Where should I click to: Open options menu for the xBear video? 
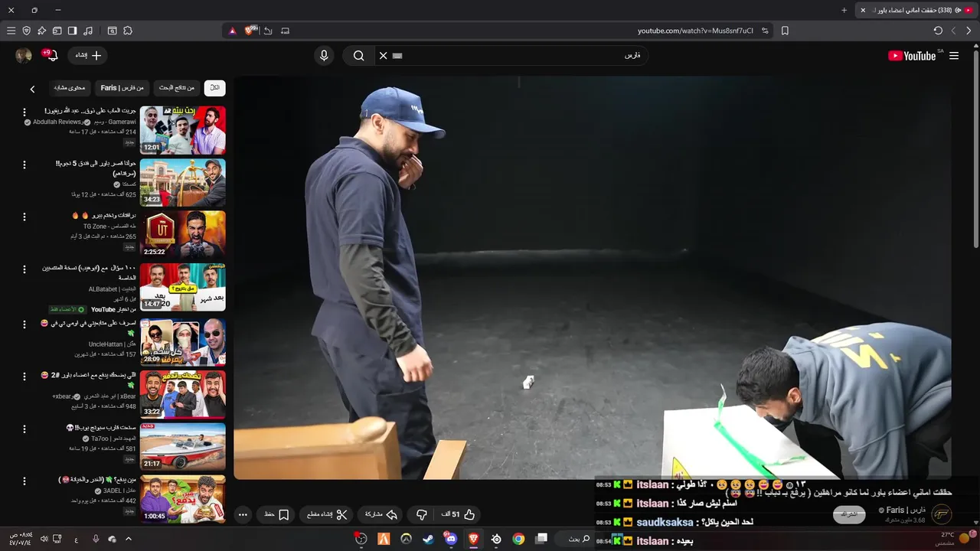[24, 377]
